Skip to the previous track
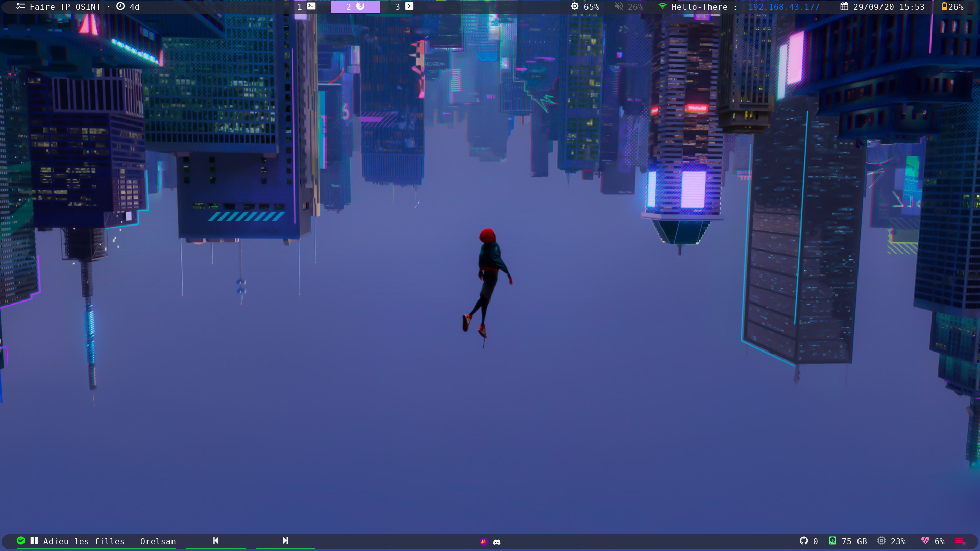Viewport: 980px width, 551px height. click(216, 541)
